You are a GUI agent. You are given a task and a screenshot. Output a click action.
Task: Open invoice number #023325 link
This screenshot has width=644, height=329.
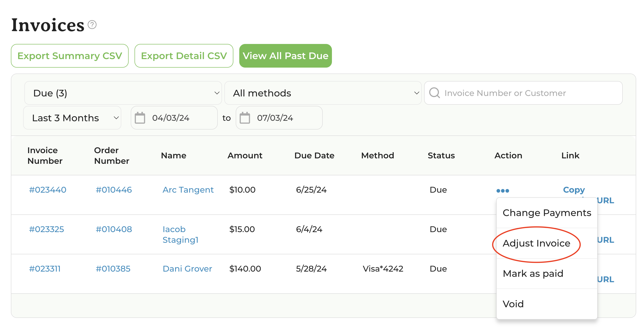[x=47, y=229]
